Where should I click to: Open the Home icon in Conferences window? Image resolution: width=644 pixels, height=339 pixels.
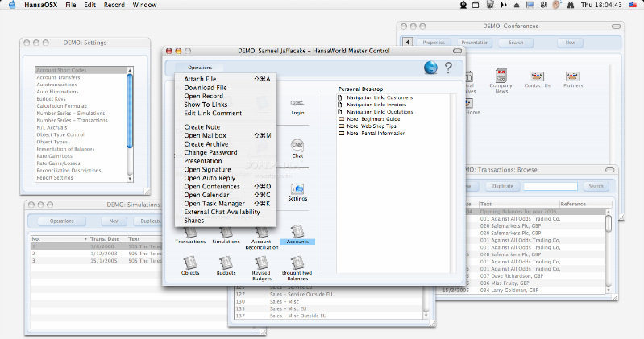[x=469, y=103]
